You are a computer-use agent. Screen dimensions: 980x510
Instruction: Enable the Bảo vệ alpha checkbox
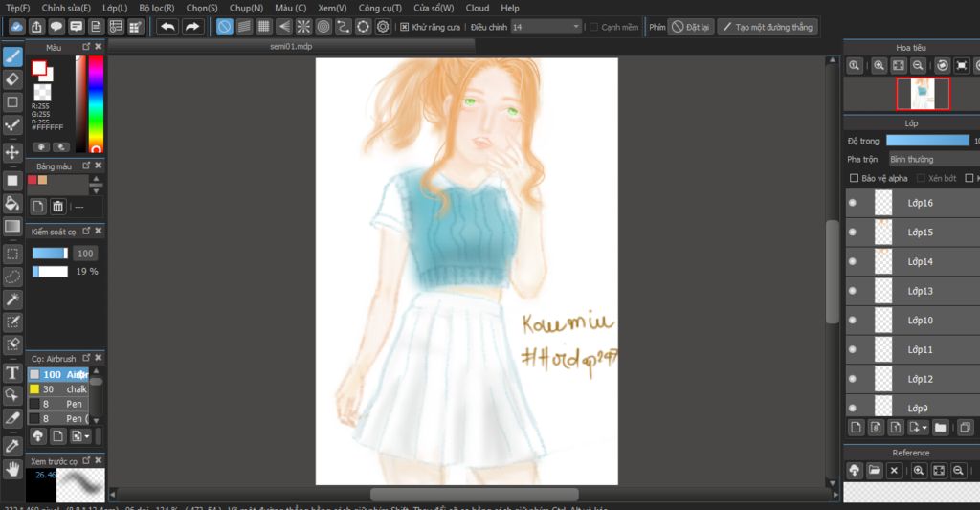854,178
